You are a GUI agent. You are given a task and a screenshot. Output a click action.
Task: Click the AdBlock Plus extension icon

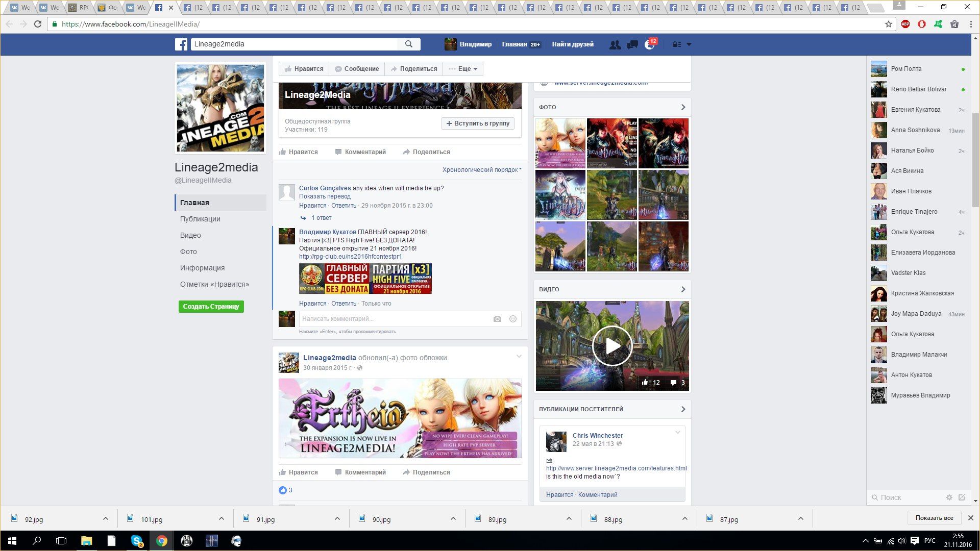pos(905,24)
